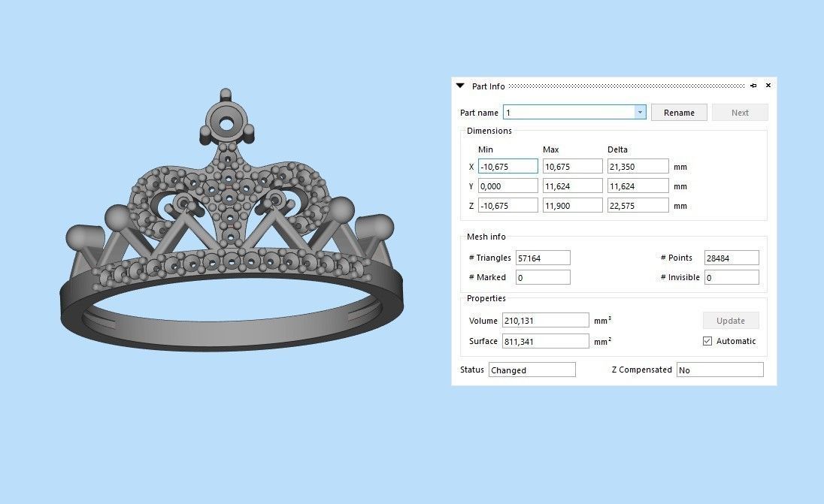
Task: Select the Z Max field 11,900
Action: pyautogui.click(x=572, y=205)
